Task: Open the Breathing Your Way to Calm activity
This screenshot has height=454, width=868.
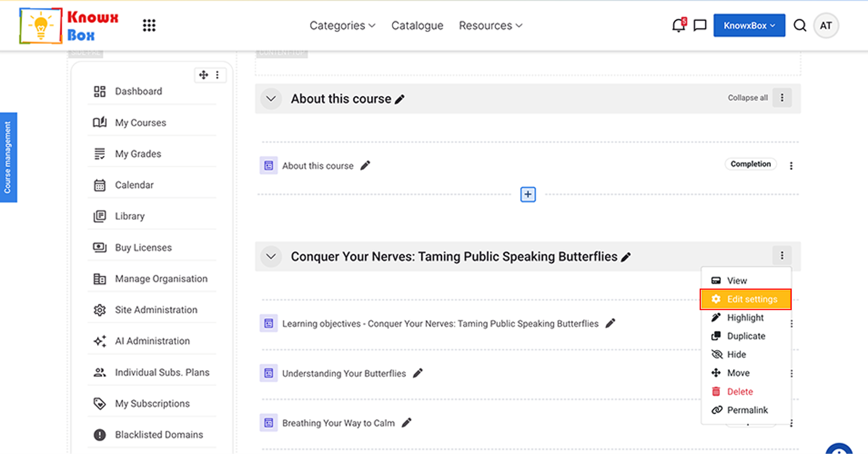Action: (x=338, y=423)
